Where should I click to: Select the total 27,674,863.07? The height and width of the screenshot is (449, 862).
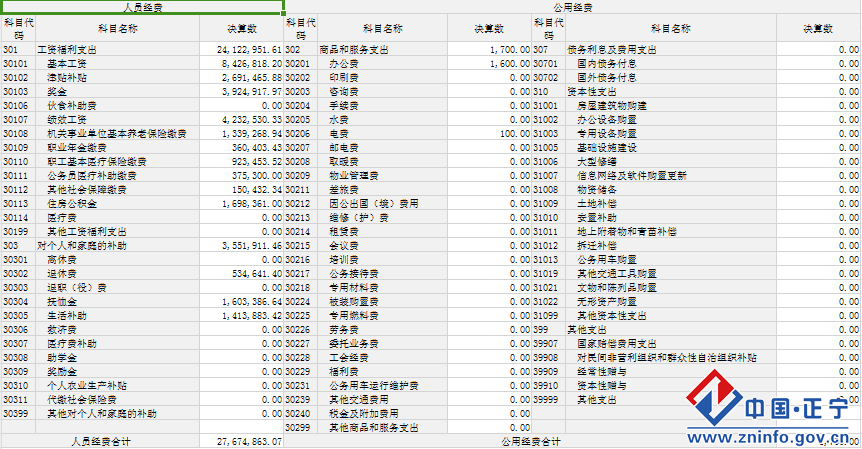pyautogui.click(x=241, y=441)
